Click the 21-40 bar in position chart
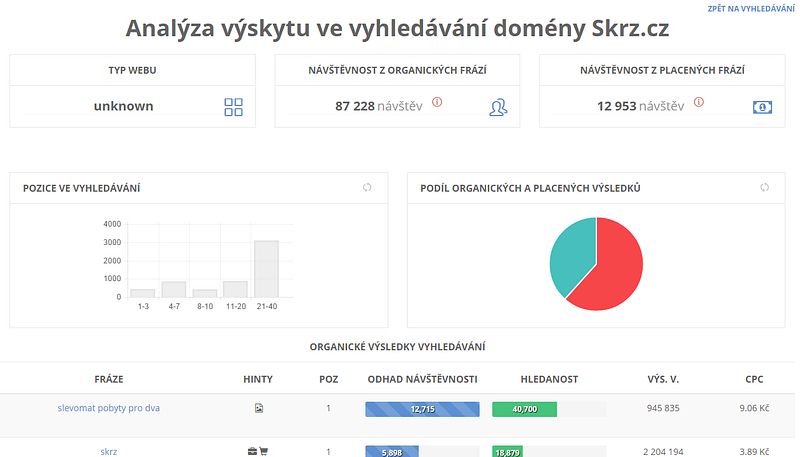Viewport: 800px width, 457px height. click(x=266, y=269)
